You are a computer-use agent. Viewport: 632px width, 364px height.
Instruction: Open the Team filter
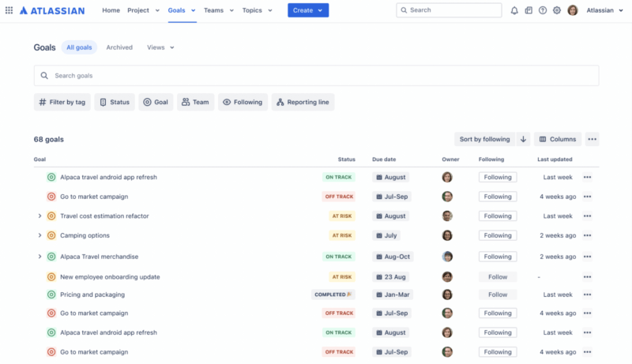[195, 103]
